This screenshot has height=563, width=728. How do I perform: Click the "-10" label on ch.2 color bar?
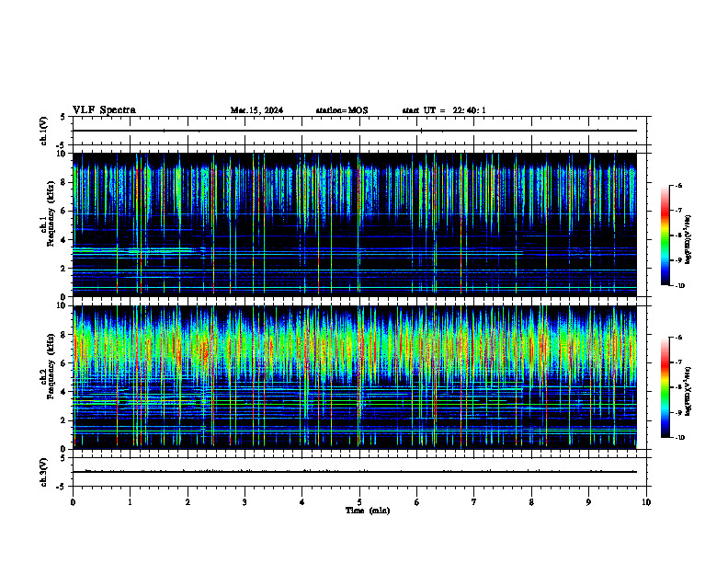680,438
